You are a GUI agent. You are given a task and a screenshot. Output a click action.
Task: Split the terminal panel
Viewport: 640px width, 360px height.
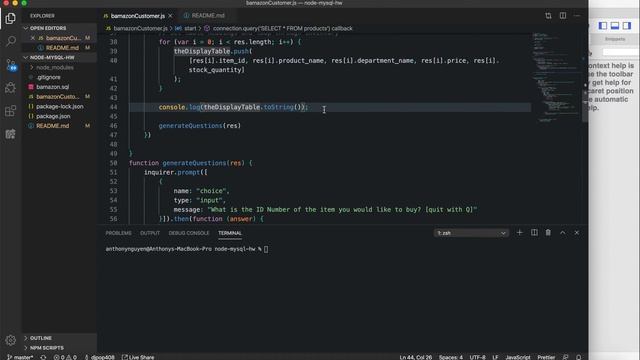click(x=534, y=233)
